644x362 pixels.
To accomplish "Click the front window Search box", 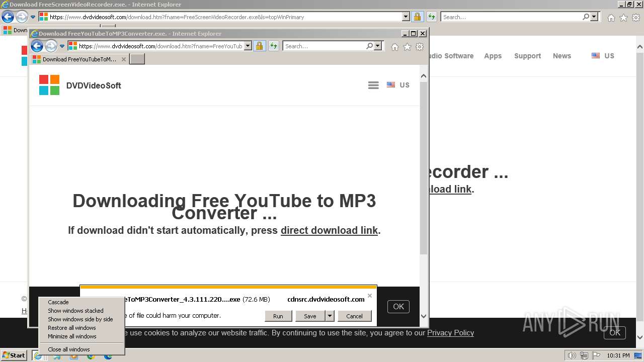I will tap(324, 46).
